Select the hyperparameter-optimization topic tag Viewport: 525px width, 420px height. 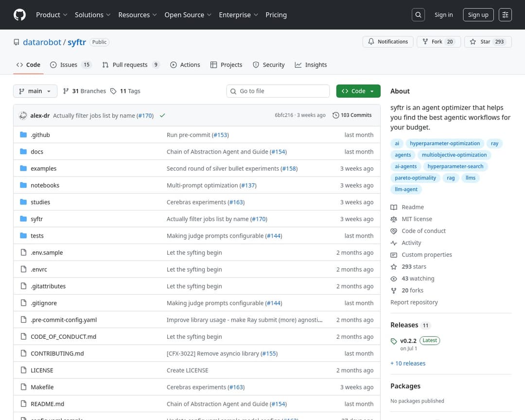click(445, 143)
